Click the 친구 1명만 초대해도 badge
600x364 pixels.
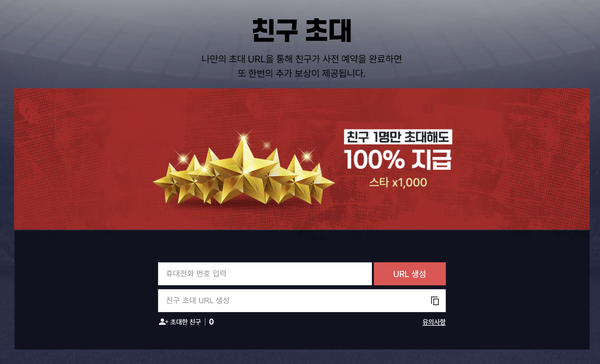click(x=398, y=137)
